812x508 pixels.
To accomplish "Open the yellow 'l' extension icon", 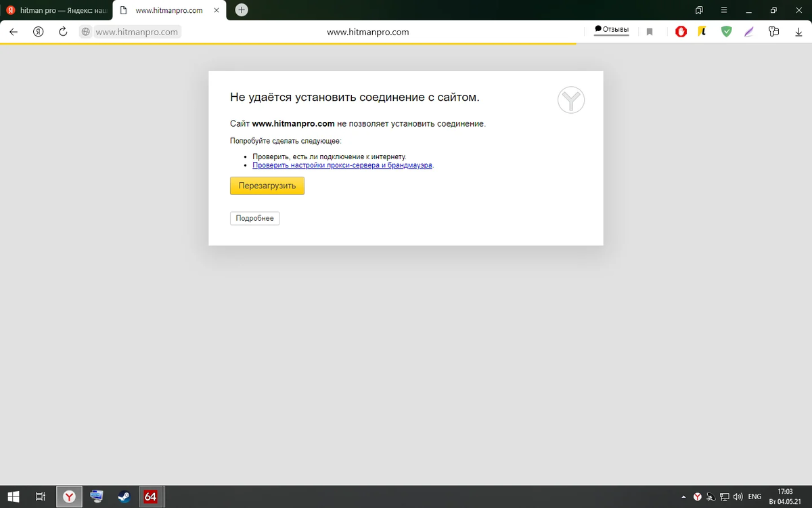I will pos(703,31).
